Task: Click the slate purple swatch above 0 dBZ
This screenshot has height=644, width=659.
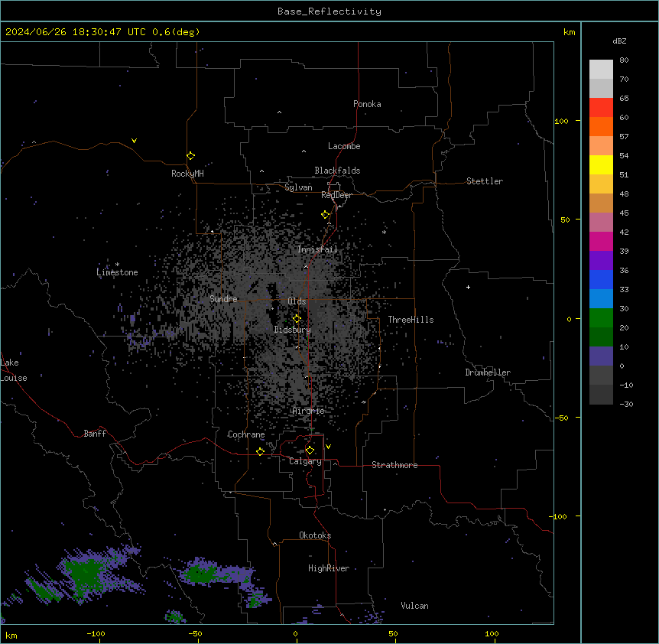Action: 601,356
